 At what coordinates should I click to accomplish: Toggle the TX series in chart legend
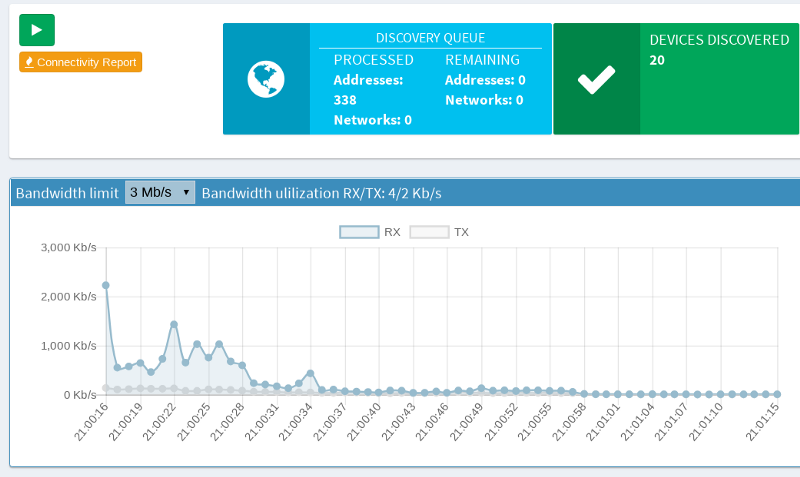(439, 232)
